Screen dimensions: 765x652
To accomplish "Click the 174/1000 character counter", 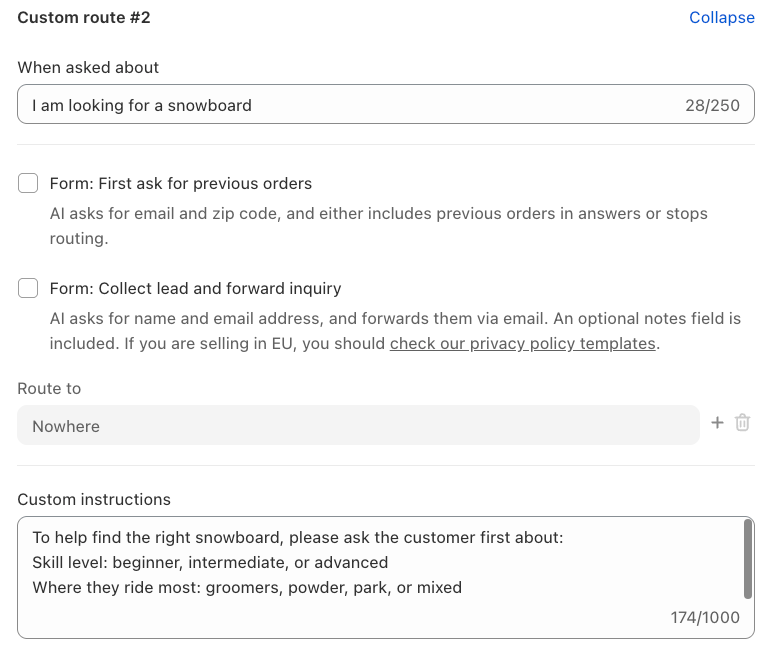I will tap(705, 618).
